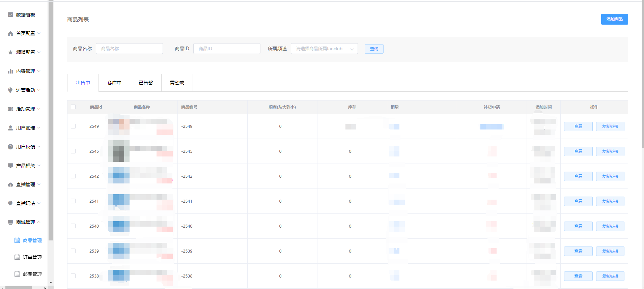
Task: Click the 补货申请 column header
Action: (492, 107)
